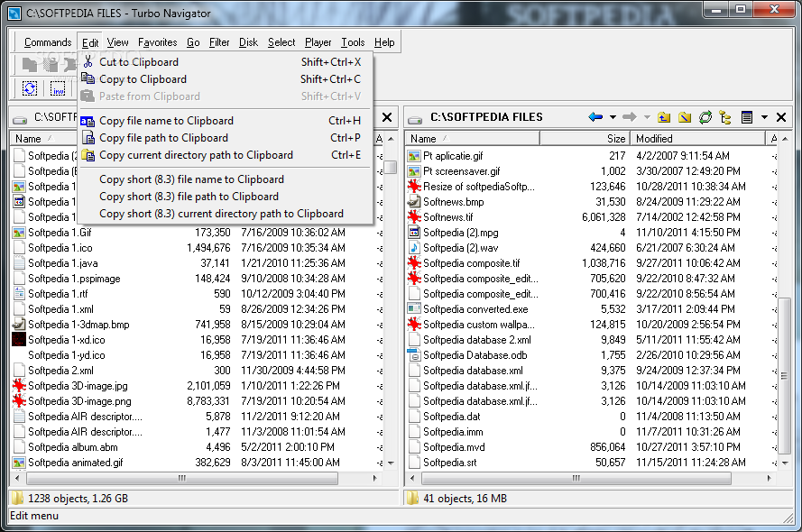Image resolution: width=802 pixels, height=532 pixels.
Task: Click right panel horizontal scrollbar thumb
Action: 576,478
